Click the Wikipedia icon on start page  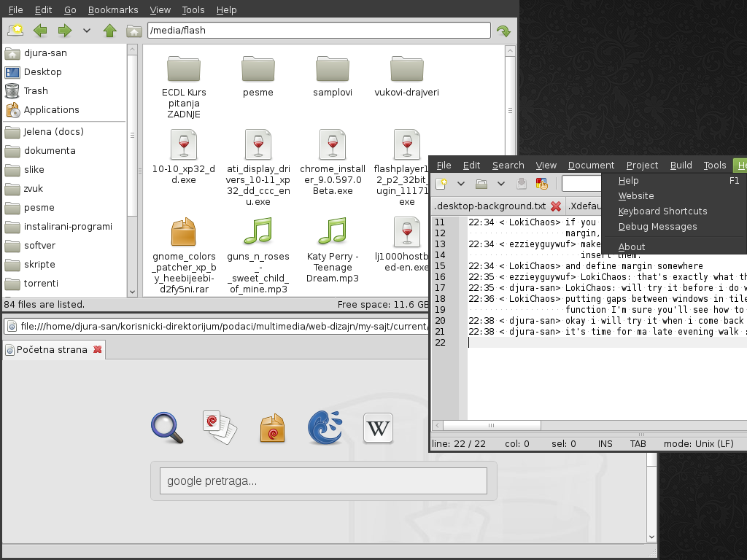[378, 428]
